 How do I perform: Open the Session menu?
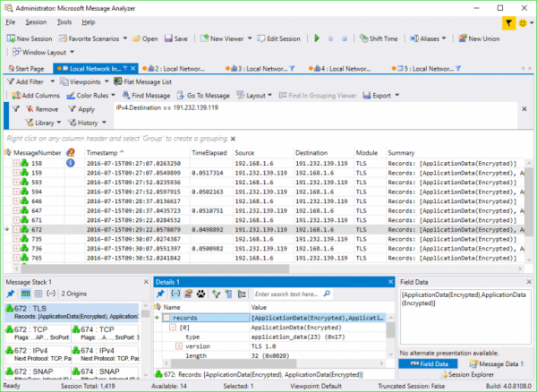click(x=36, y=22)
